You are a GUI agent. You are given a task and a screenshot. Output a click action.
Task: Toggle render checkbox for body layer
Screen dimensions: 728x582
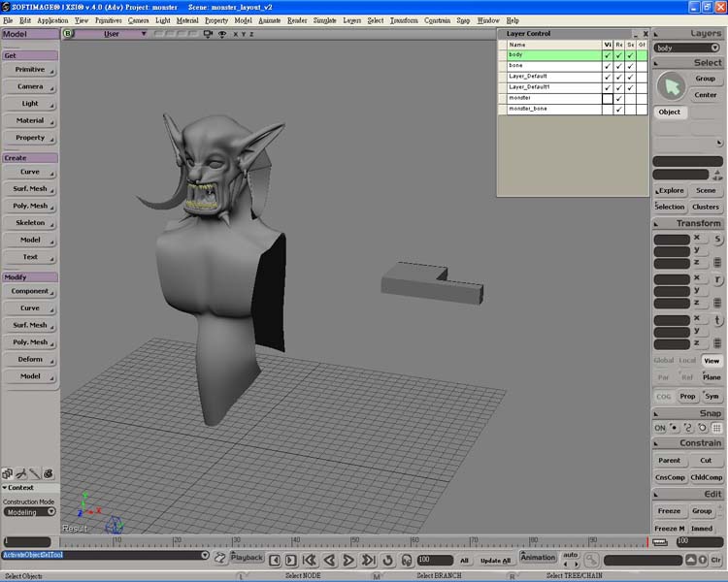pyautogui.click(x=619, y=55)
